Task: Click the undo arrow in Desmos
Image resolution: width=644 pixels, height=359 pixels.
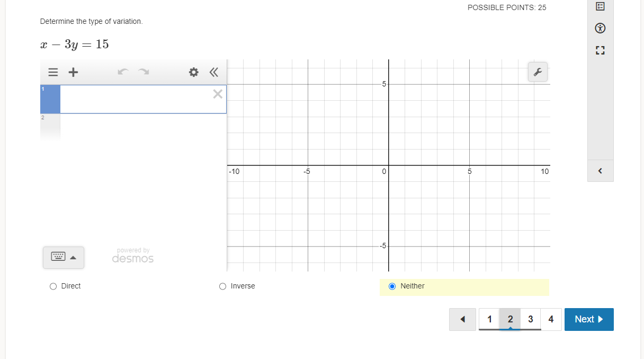Action: click(122, 72)
